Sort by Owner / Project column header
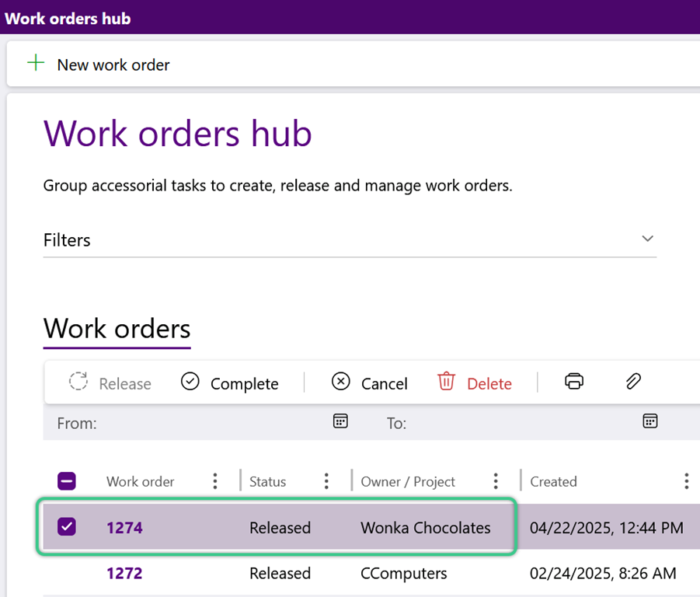Viewport: 700px width, 597px height. pos(408,482)
